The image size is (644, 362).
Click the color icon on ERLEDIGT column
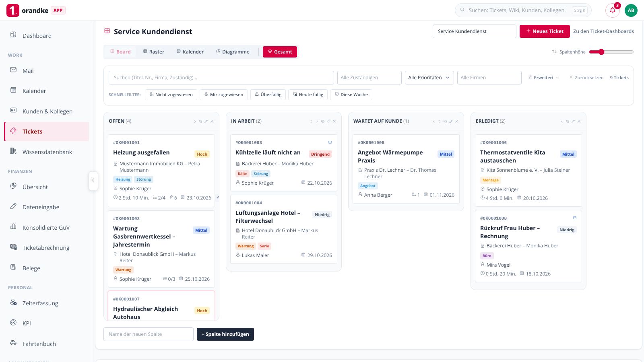(568, 121)
